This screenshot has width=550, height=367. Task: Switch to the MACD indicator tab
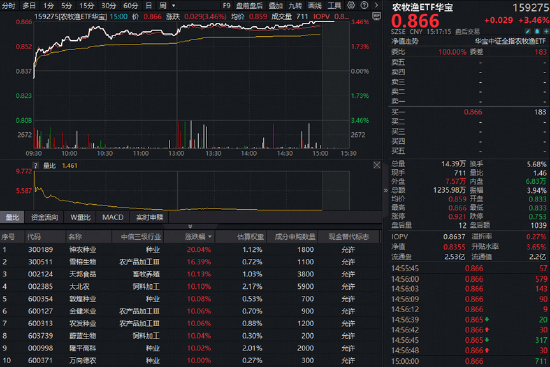pyautogui.click(x=113, y=217)
